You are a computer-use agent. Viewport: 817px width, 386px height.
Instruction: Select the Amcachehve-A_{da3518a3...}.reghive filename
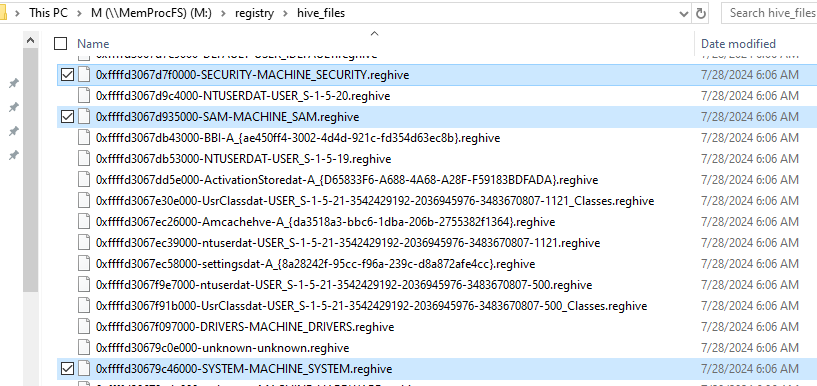326,222
